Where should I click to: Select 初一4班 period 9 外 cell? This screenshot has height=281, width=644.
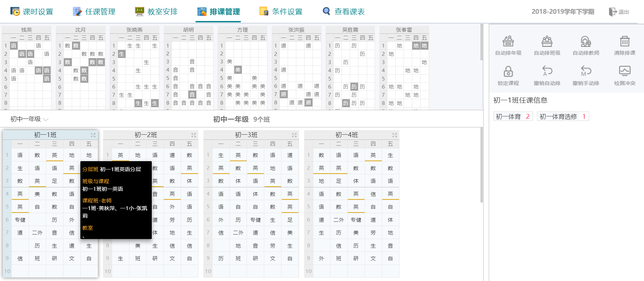[321, 258]
